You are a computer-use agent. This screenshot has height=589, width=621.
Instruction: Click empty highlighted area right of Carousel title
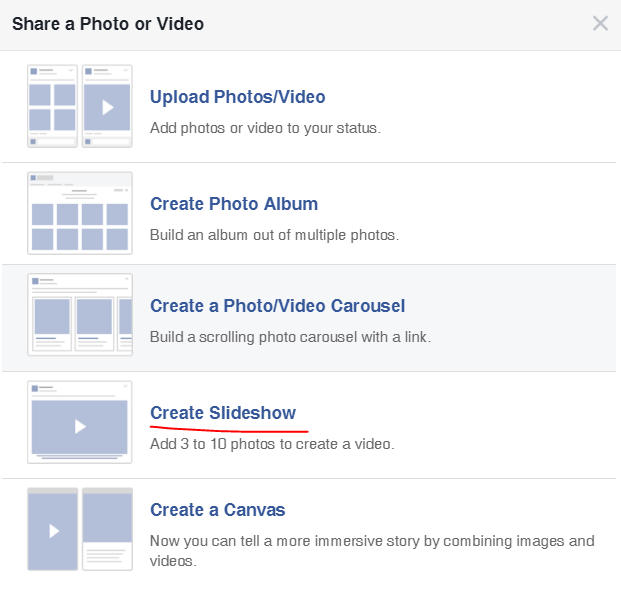[520, 306]
